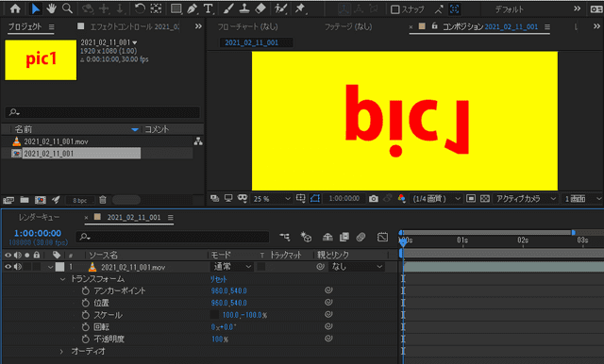Image resolution: width=604 pixels, height=364 pixels.
Task: Take snapshot with camera icon in viewer
Action: 374,199
